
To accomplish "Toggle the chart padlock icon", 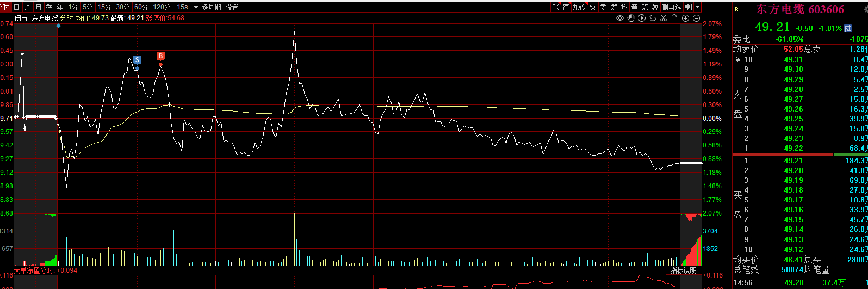I will click(x=674, y=19).
